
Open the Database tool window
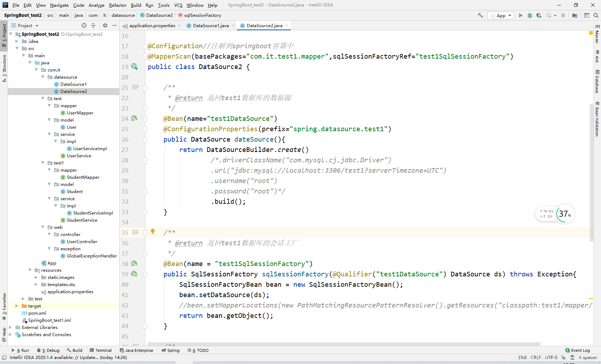tap(597, 81)
